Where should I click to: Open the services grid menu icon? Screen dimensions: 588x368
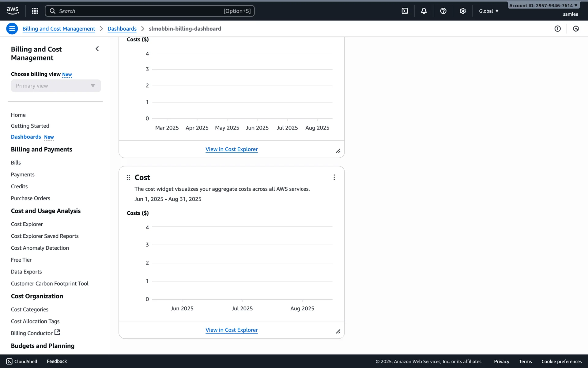pos(35,11)
